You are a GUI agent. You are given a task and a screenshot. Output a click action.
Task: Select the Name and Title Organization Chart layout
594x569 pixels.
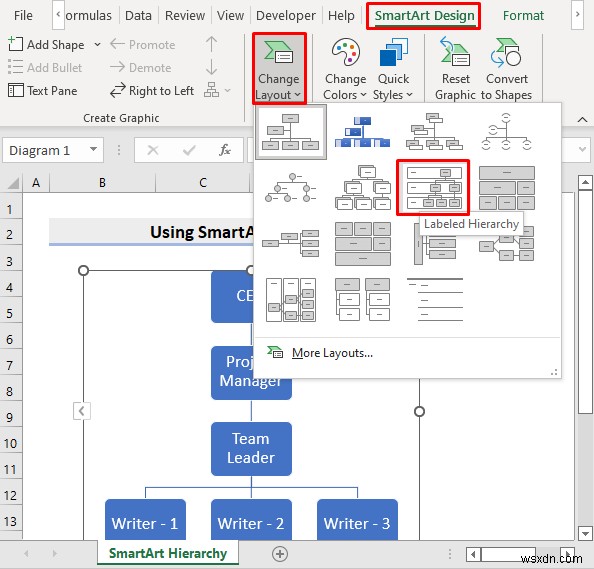pyautogui.click(x=434, y=131)
